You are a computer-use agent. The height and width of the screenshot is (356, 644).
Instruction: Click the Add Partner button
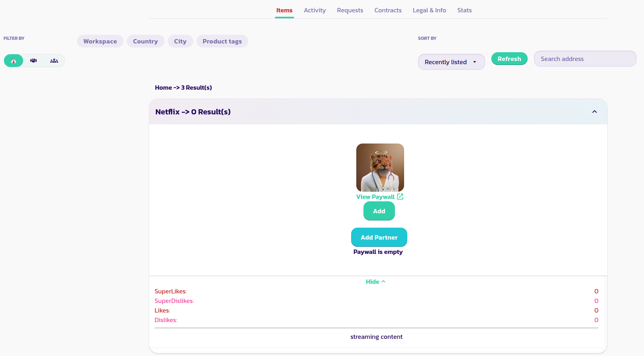click(x=379, y=237)
